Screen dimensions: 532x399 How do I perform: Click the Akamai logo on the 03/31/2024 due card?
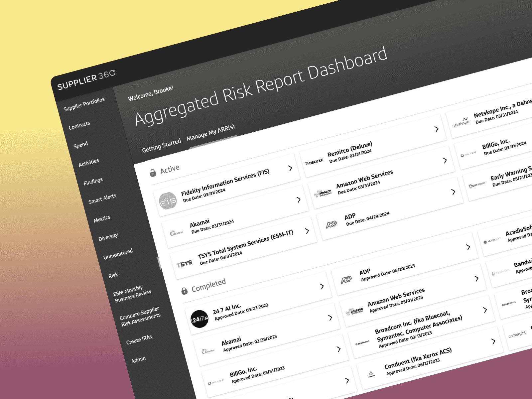tap(177, 233)
